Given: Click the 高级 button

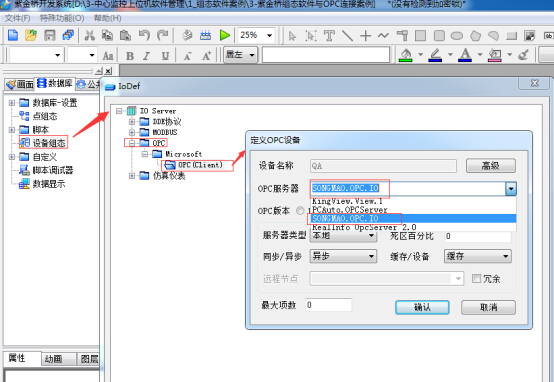Looking at the screenshot, I should click(x=491, y=166).
